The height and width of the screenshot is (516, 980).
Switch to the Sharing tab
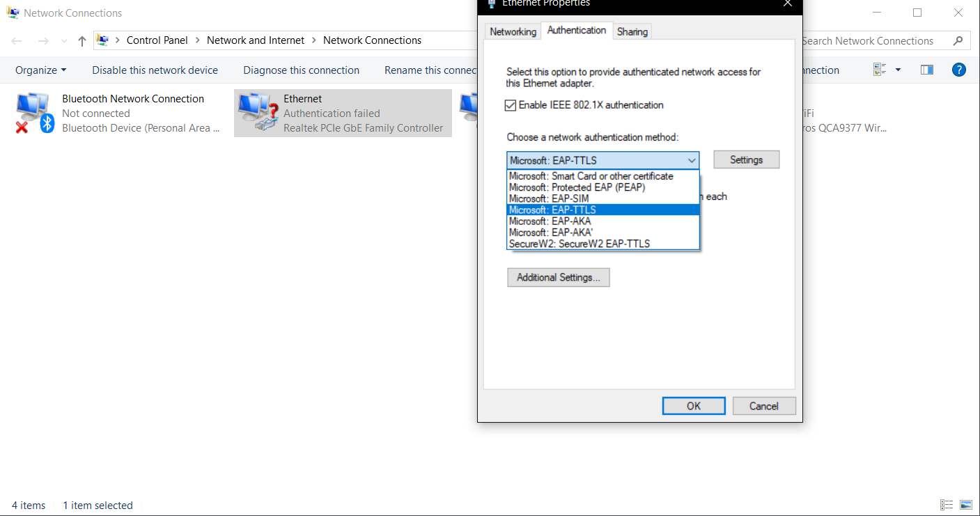[x=632, y=31]
